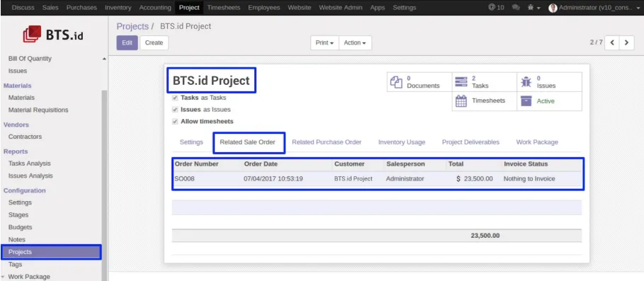The width and height of the screenshot is (644, 281).
Task: Open Tags in sidebar
Action: tap(15, 265)
